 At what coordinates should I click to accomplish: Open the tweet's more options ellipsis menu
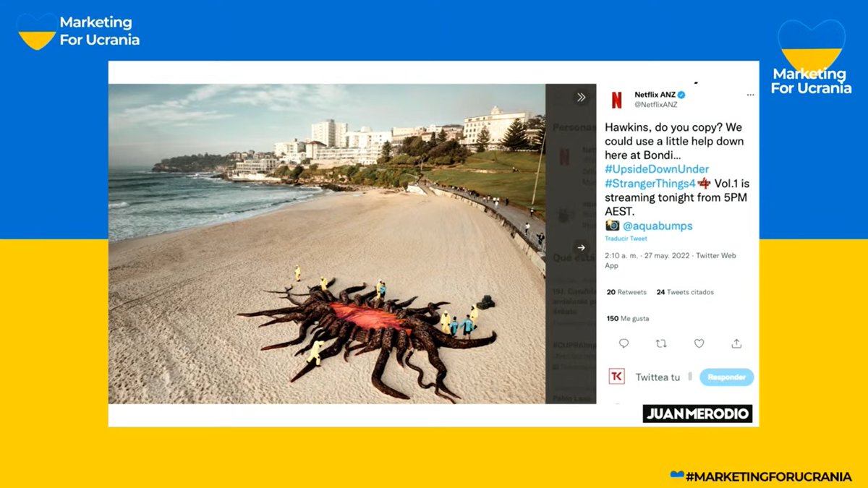pos(750,94)
